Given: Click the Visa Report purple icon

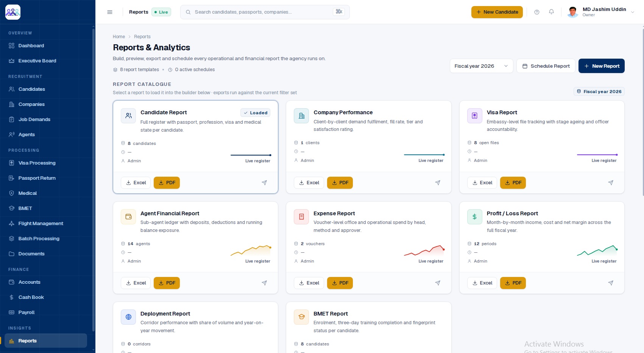Looking at the screenshot, I should pyautogui.click(x=475, y=116).
